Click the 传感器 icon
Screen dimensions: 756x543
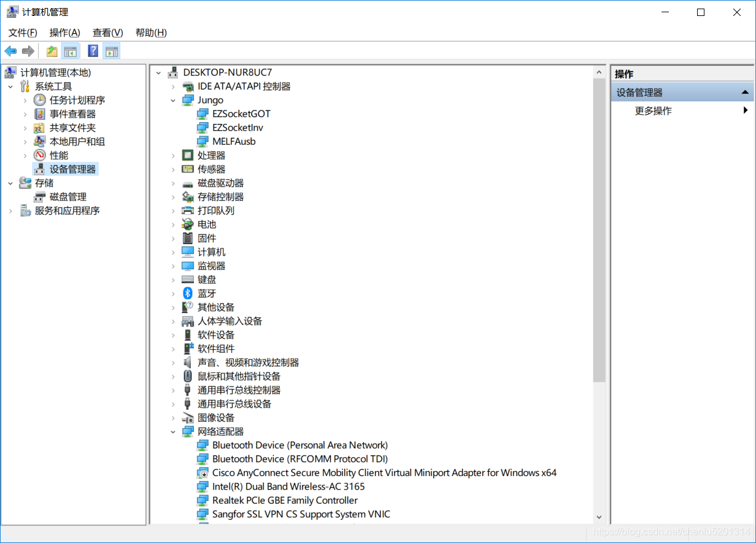(x=188, y=169)
